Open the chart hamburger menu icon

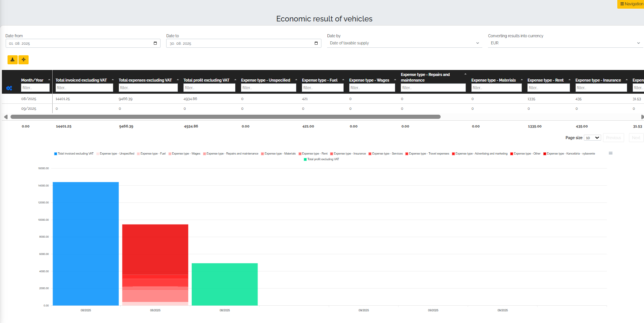[611, 153]
